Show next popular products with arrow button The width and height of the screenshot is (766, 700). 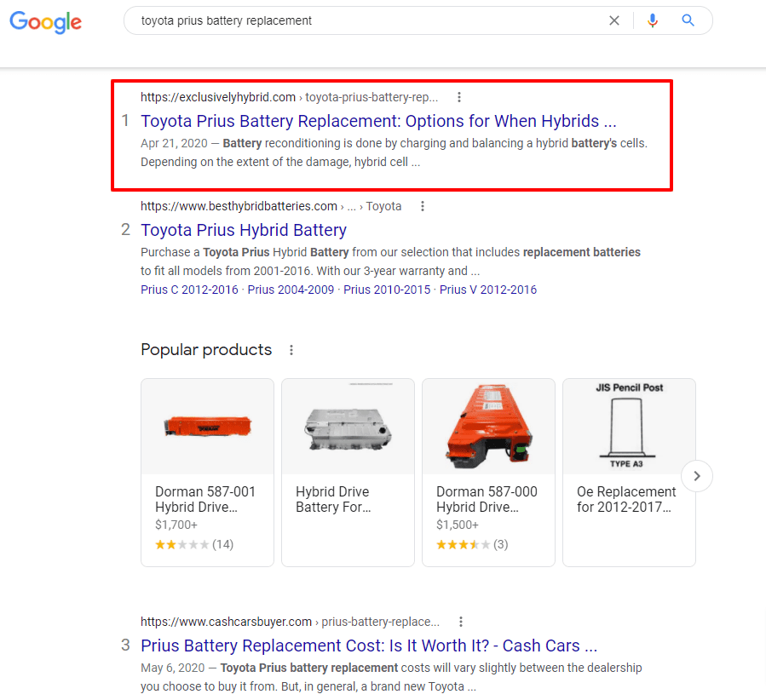coord(697,476)
